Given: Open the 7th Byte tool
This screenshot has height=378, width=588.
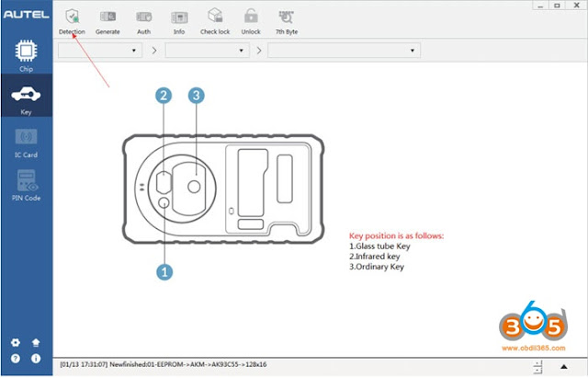Looking at the screenshot, I should (x=287, y=22).
